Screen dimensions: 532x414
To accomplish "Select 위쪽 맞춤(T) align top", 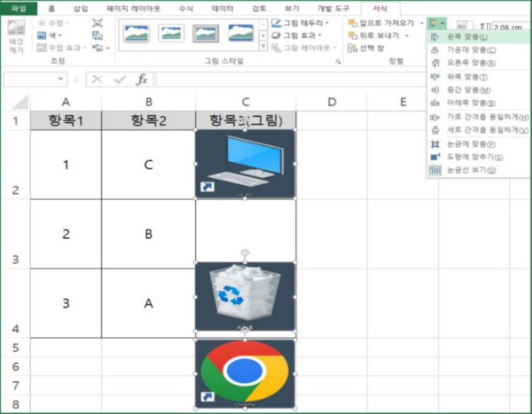I will point(478,77).
